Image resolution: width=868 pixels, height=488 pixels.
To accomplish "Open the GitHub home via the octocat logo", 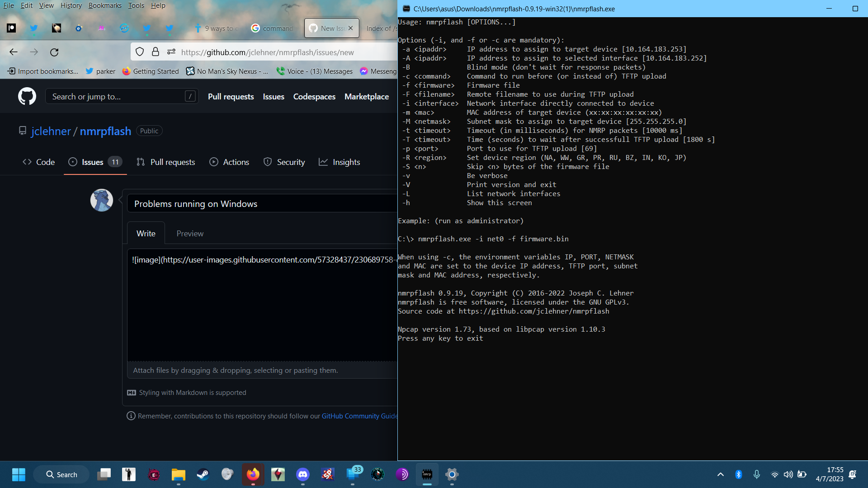I will pyautogui.click(x=27, y=96).
